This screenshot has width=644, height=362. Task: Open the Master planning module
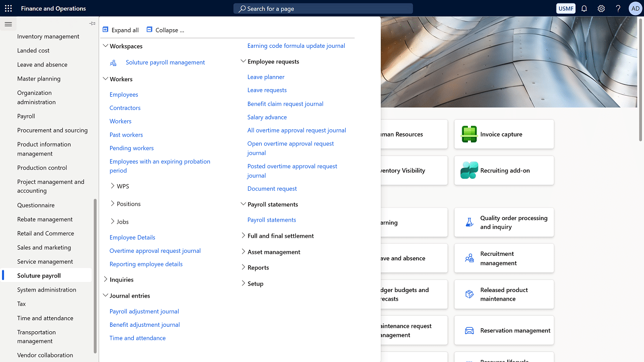click(x=39, y=79)
